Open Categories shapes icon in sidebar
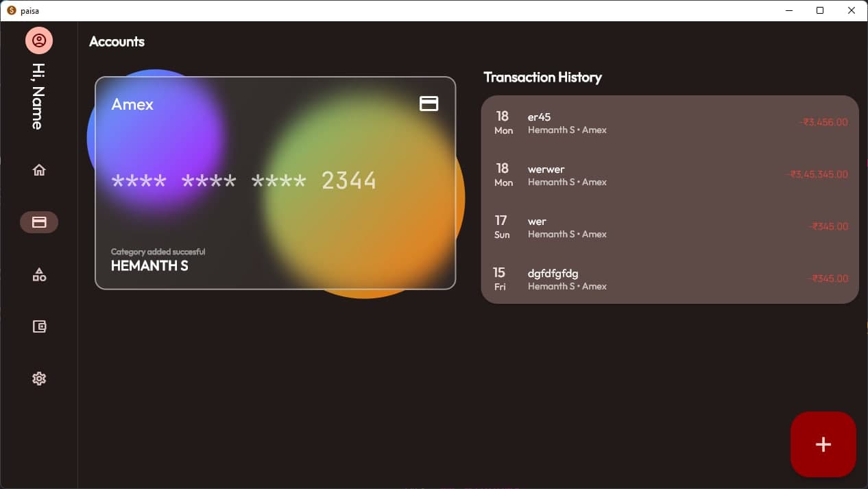 point(39,274)
